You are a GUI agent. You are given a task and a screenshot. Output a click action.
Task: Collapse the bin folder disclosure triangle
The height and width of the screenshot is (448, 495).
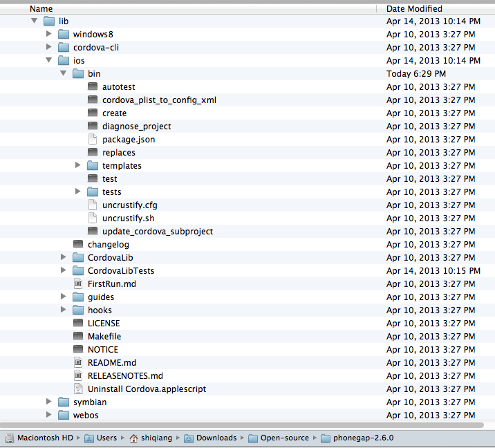(64, 73)
